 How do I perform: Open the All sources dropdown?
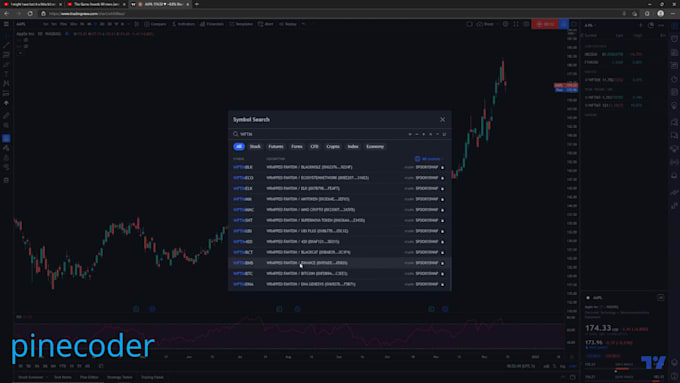[428, 159]
